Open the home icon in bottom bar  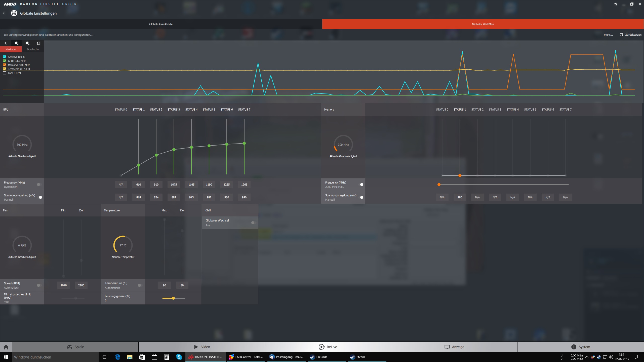pos(6,347)
